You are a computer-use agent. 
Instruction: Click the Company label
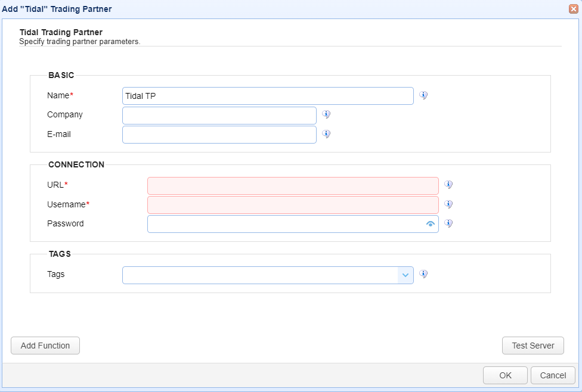(65, 114)
